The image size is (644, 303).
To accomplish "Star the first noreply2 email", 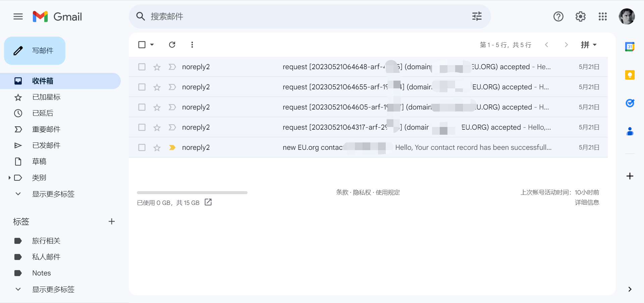I will tap(157, 67).
